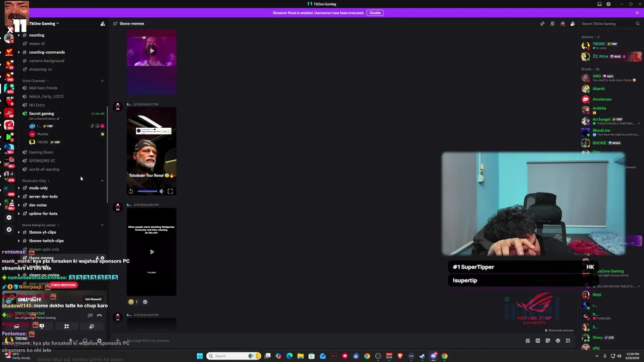This screenshot has width=644, height=362.
Task: Make the Talwinder video fullscreen
Action: pyautogui.click(x=170, y=191)
